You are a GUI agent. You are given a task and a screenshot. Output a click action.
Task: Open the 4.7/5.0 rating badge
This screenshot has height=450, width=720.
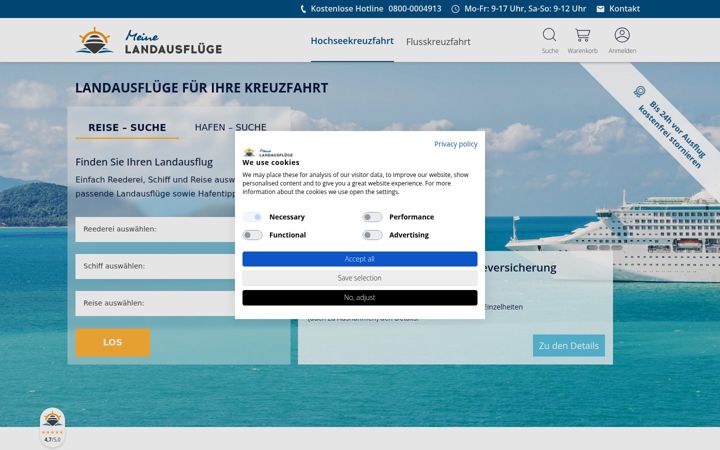52,427
